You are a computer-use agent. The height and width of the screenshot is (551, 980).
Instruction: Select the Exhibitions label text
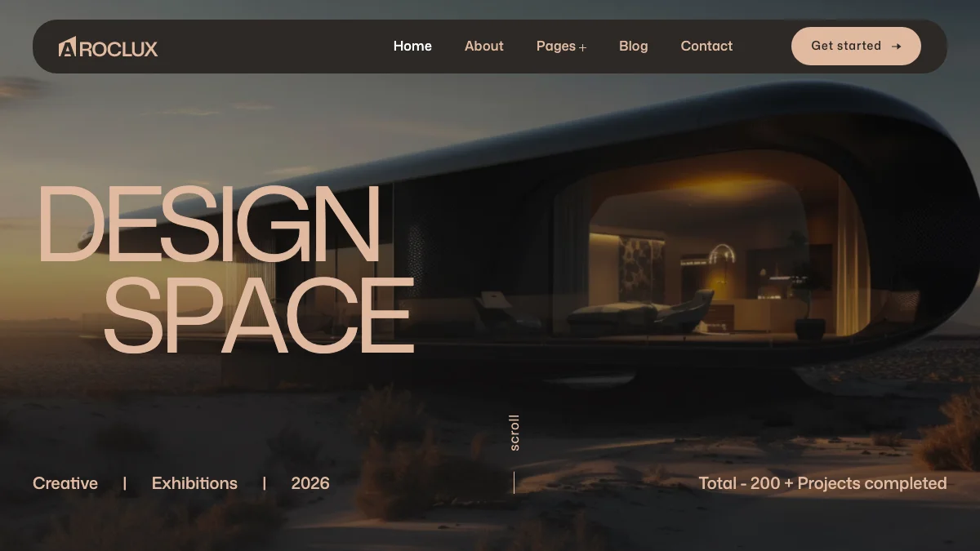click(194, 483)
